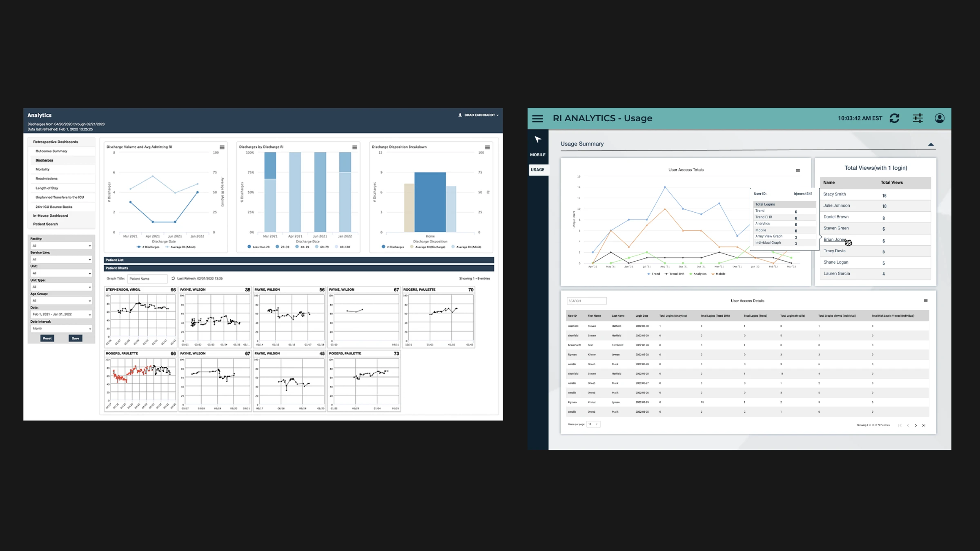
Task: Click the Patient Name graph title field
Action: pyautogui.click(x=147, y=279)
